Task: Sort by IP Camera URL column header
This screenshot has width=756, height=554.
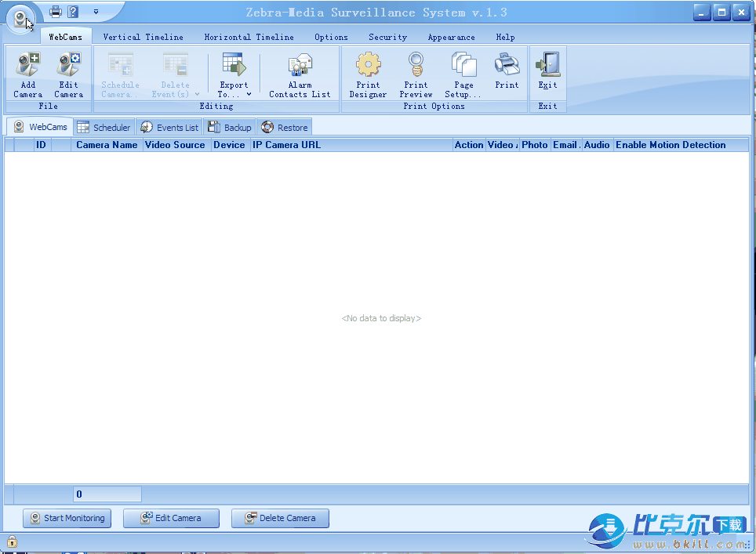Action: tap(351, 144)
